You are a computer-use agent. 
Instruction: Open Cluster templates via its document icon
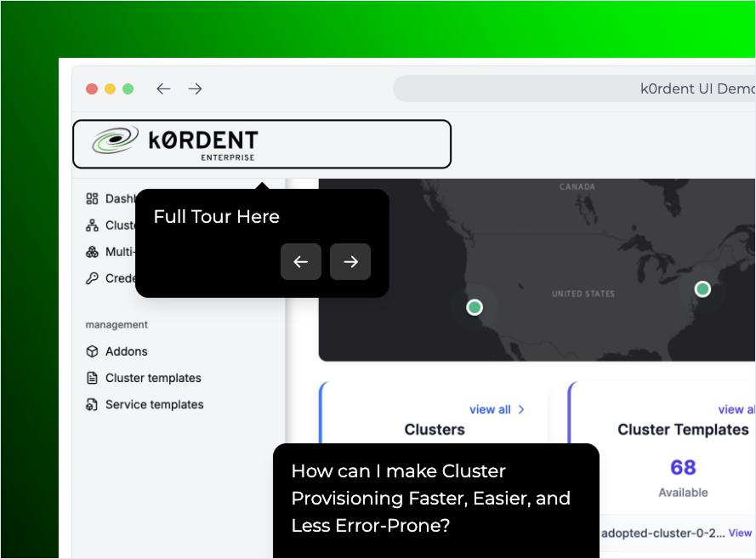pos(92,378)
